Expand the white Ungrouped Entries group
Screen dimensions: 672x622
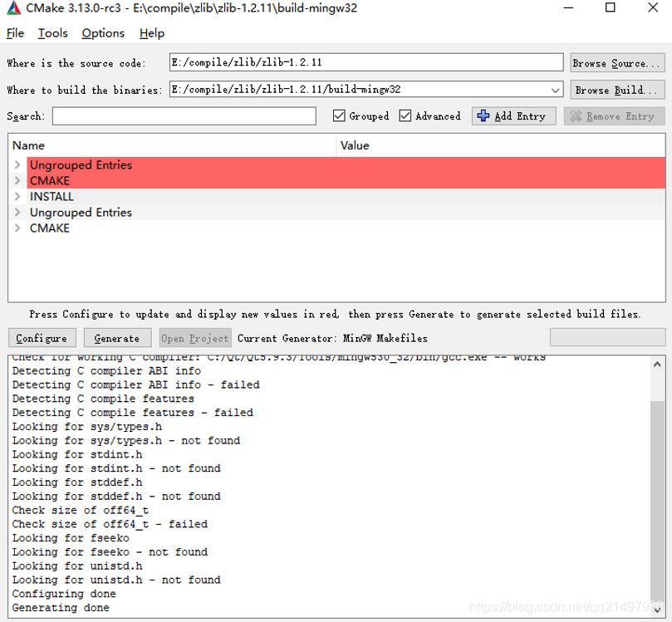coord(17,212)
